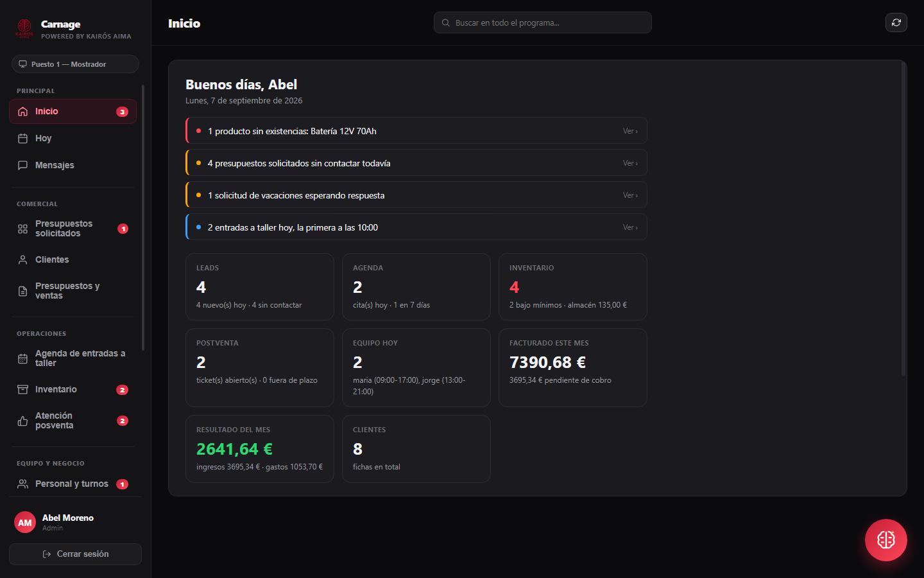Click the Clientes person icon
This screenshot has height=578, width=924.
(x=23, y=260)
